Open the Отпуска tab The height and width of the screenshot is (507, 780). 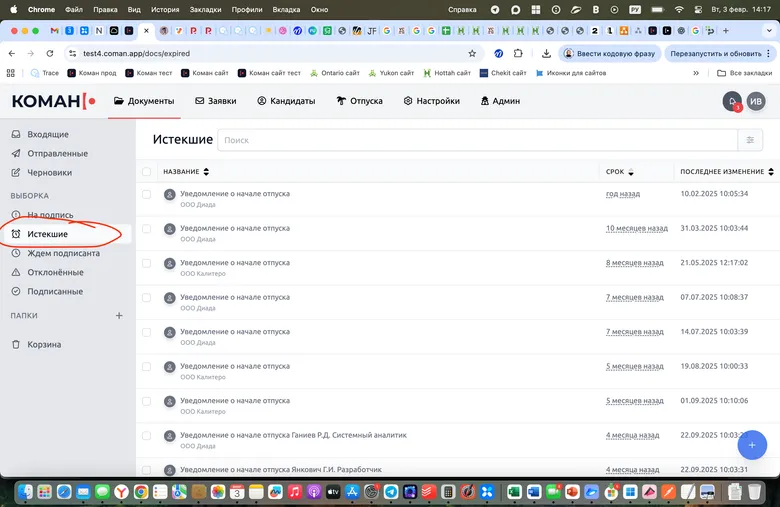point(359,101)
